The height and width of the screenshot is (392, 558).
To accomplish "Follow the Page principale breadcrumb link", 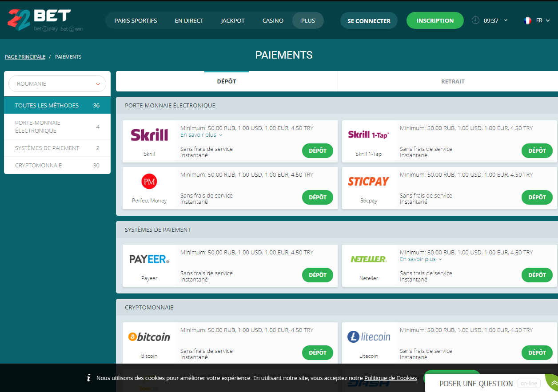I will [25, 57].
